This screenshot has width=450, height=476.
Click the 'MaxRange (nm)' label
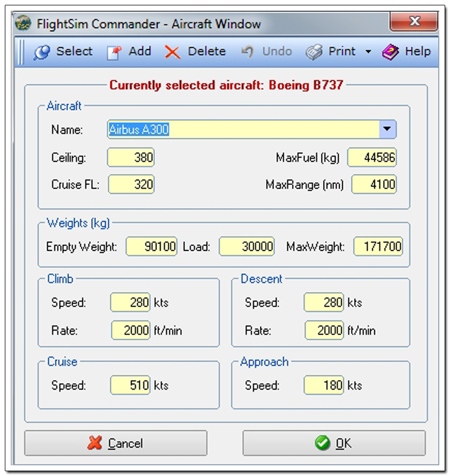tap(304, 184)
